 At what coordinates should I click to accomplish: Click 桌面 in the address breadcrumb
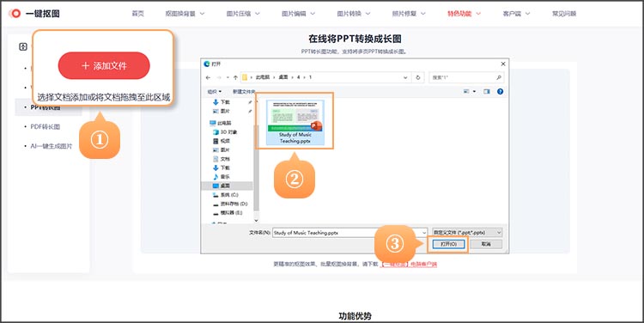tap(283, 77)
